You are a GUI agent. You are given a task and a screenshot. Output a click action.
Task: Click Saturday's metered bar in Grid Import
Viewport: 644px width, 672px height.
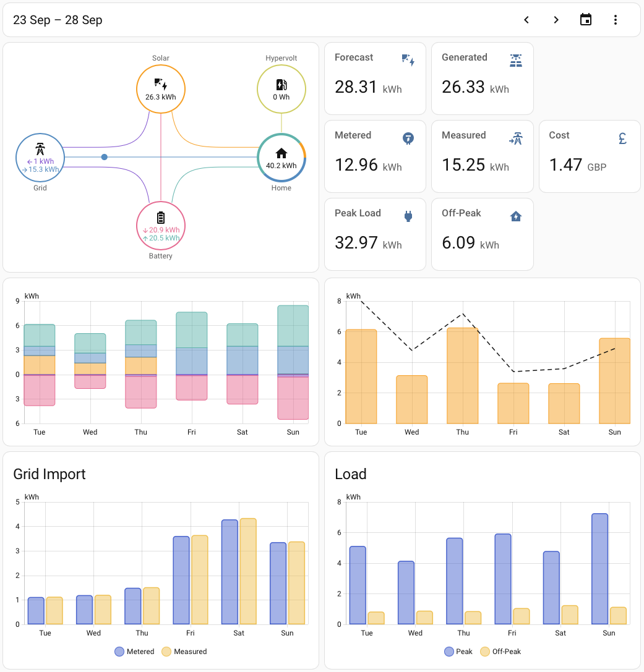230,572
